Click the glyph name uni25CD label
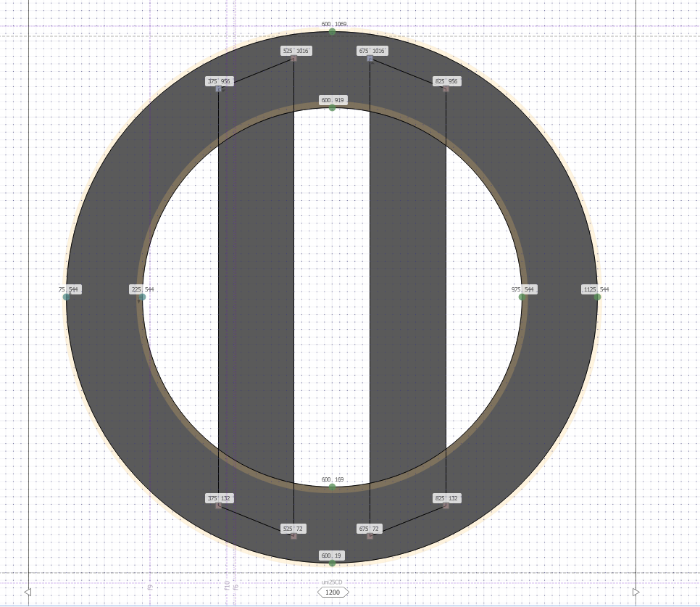700x607 pixels. (332, 582)
